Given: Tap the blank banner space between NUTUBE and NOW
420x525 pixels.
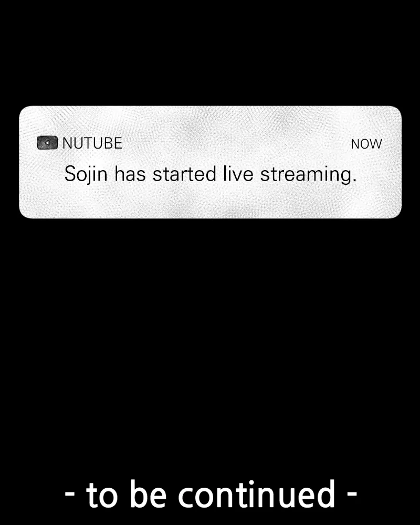Looking at the screenshot, I should point(236,143).
